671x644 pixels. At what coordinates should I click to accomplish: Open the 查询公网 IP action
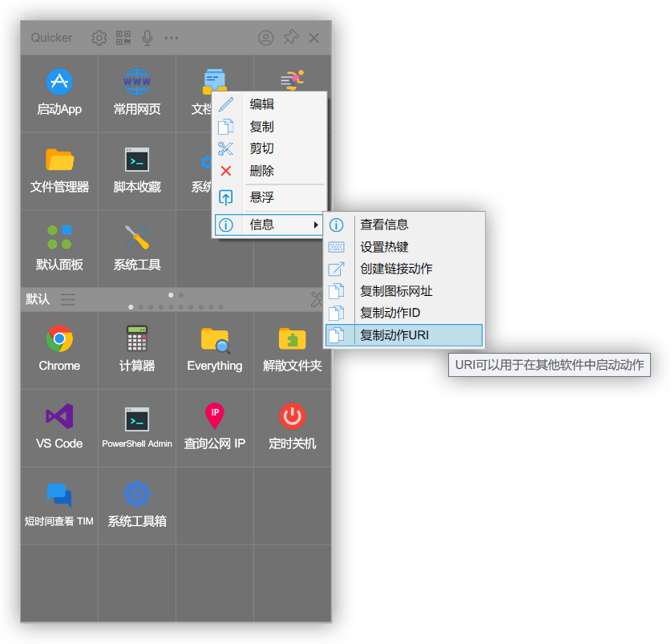(215, 427)
